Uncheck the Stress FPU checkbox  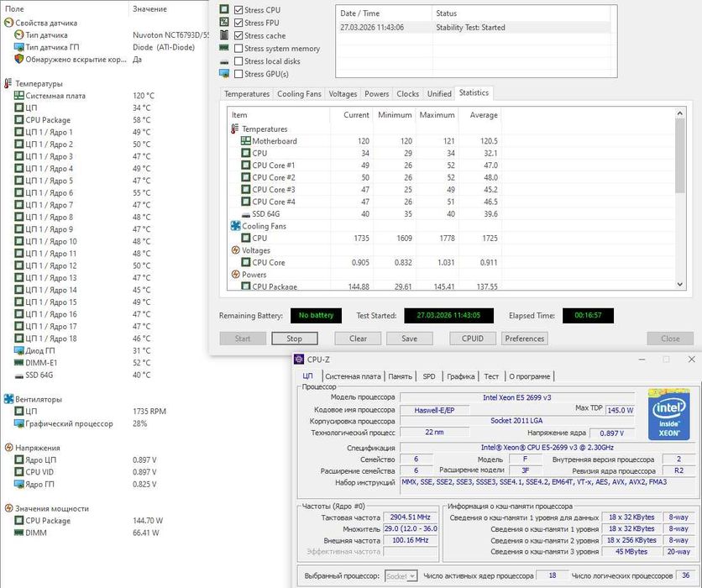pos(238,23)
